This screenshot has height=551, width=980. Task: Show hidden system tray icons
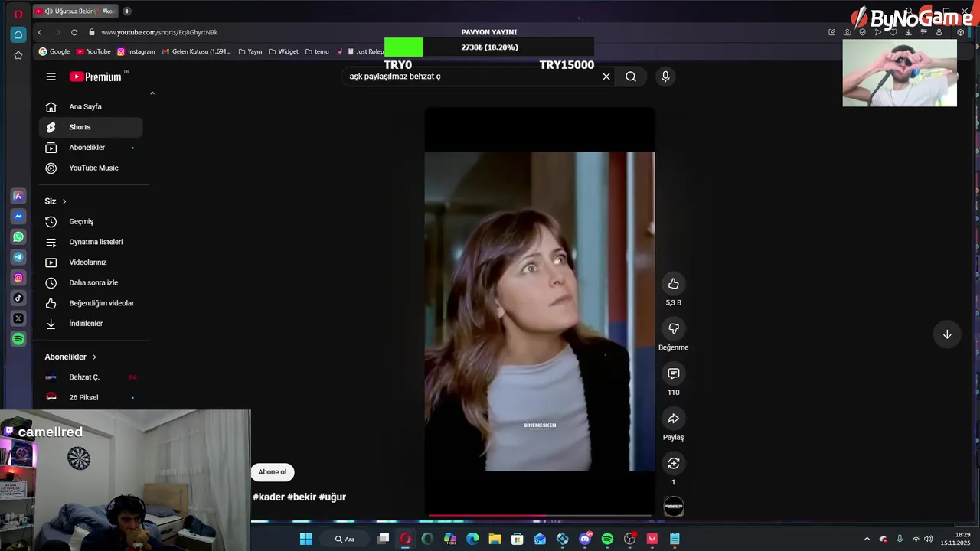click(867, 539)
